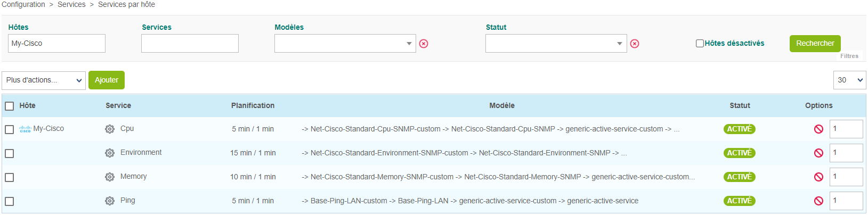Disable the Ping service via red icon
Screen dimensions: 868x215
click(818, 201)
